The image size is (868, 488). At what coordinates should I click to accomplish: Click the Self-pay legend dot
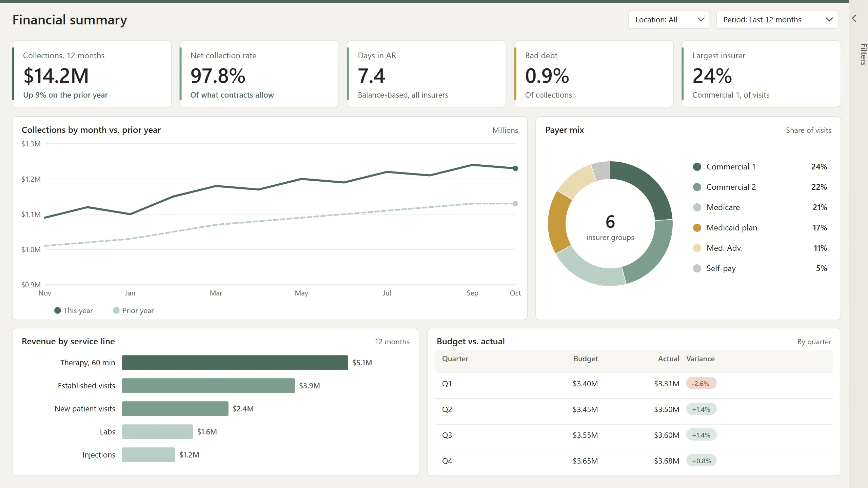[x=697, y=268]
